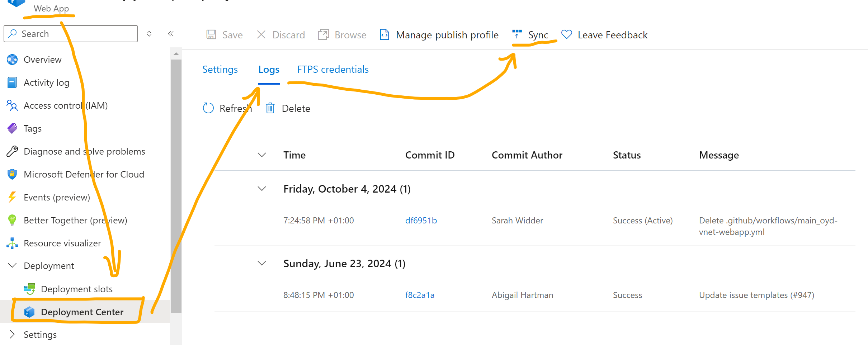The image size is (868, 345).
Task: Open commit link df6951b
Action: pos(421,221)
